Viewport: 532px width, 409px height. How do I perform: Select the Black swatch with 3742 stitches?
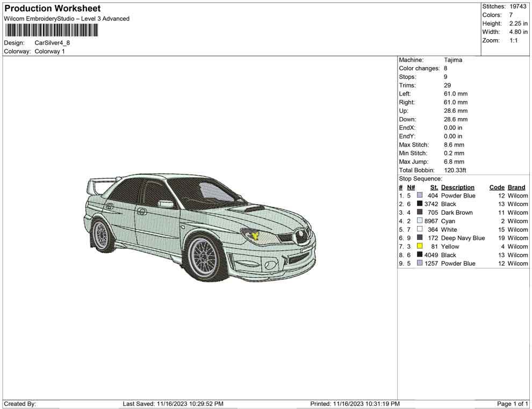coord(420,204)
